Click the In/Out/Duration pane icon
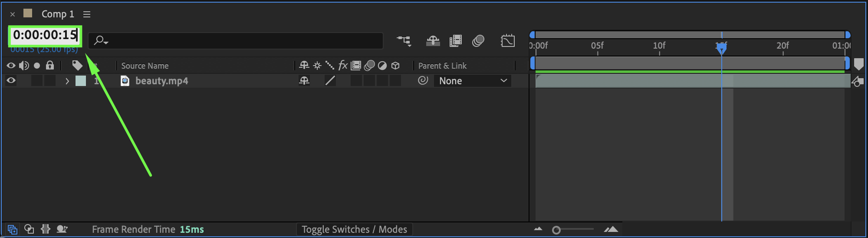Viewport: 868px width, 238px height. (46, 229)
